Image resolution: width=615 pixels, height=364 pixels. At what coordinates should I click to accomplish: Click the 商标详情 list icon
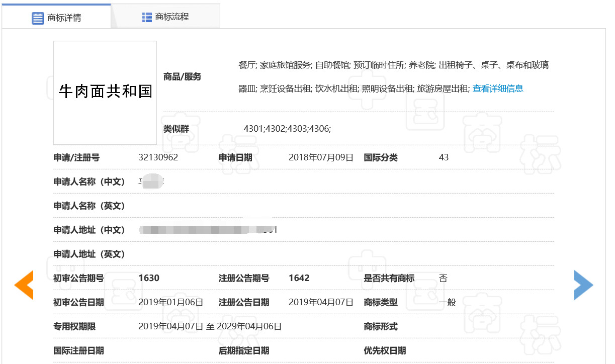38,18
